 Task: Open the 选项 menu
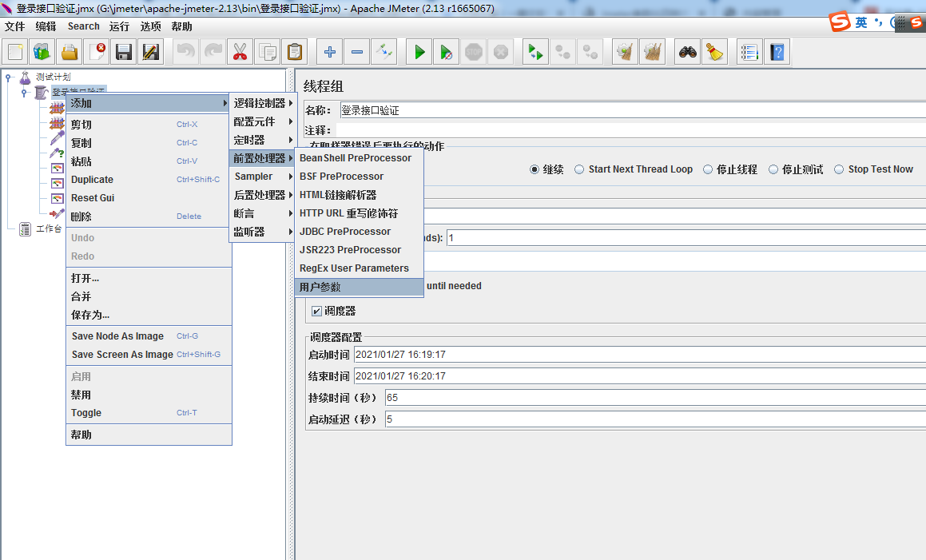click(x=150, y=26)
